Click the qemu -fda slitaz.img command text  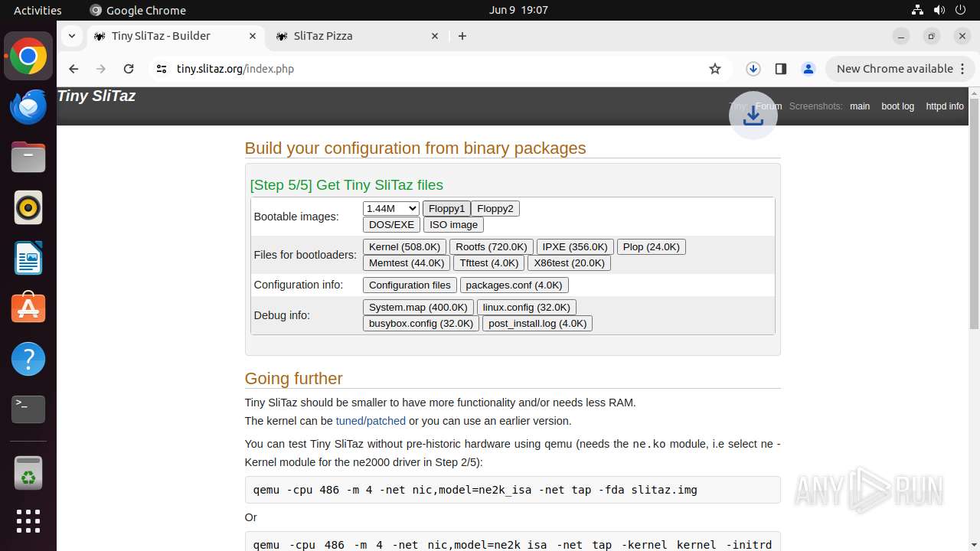pos(475,490)
